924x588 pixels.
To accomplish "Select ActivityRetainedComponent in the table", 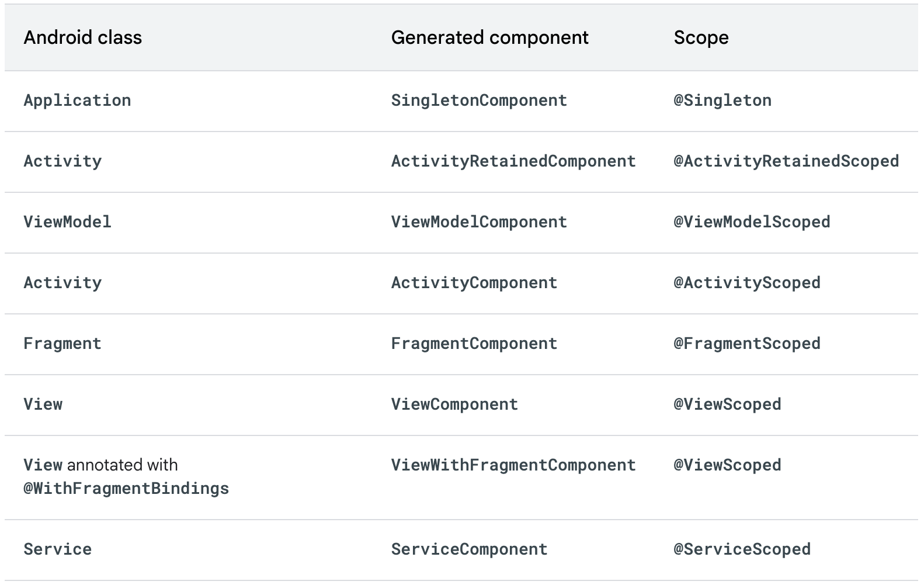I will tap(513, 161).
